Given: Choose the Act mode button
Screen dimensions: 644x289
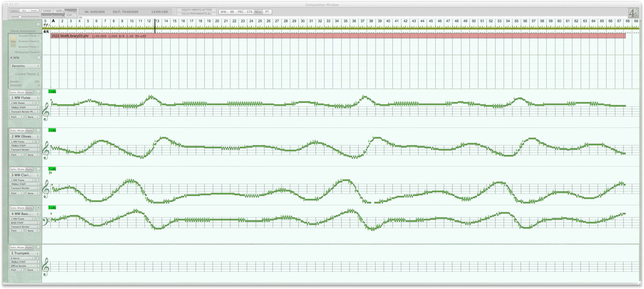Looking at the screenshot, I should coord(24,11).
